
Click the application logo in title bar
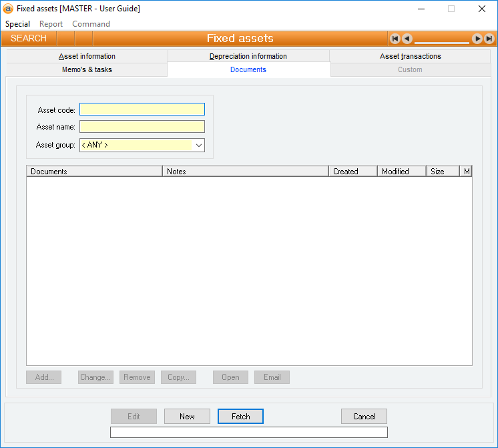click(x=8, y=9)
